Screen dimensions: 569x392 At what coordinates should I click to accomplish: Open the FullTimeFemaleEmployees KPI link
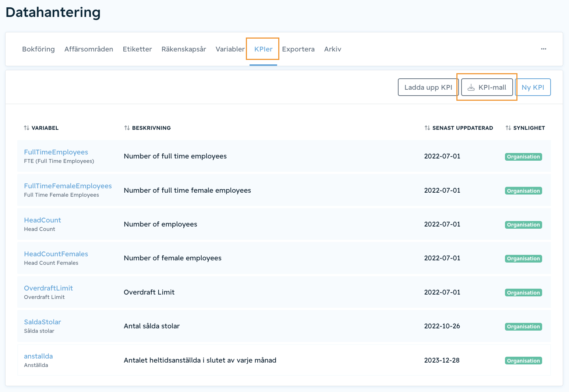pyautogui.click(x=68, y=186)
